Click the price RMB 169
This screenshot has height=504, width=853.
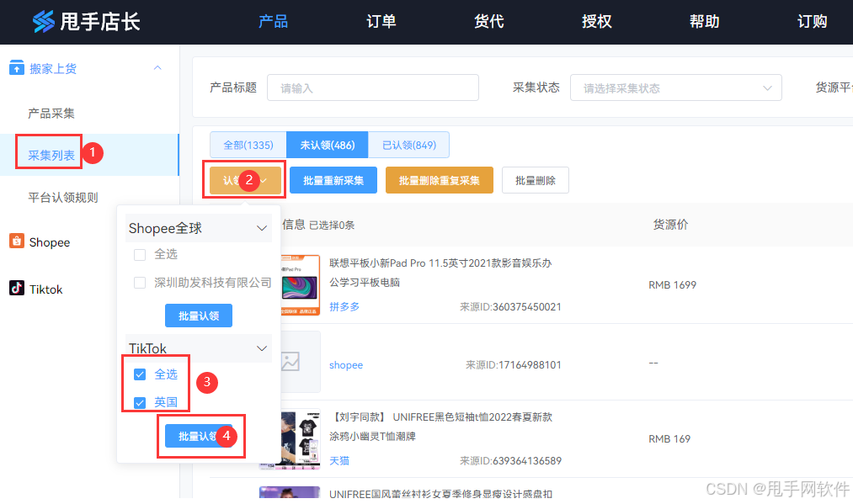(669, 438)
